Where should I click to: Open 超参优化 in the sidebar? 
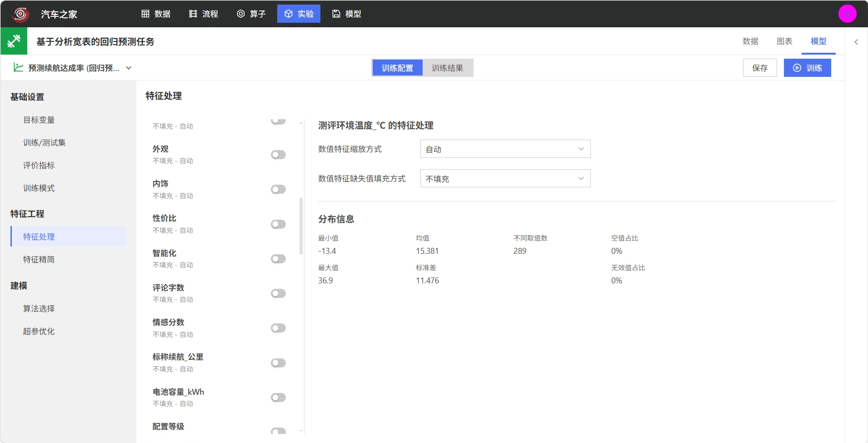39,331
